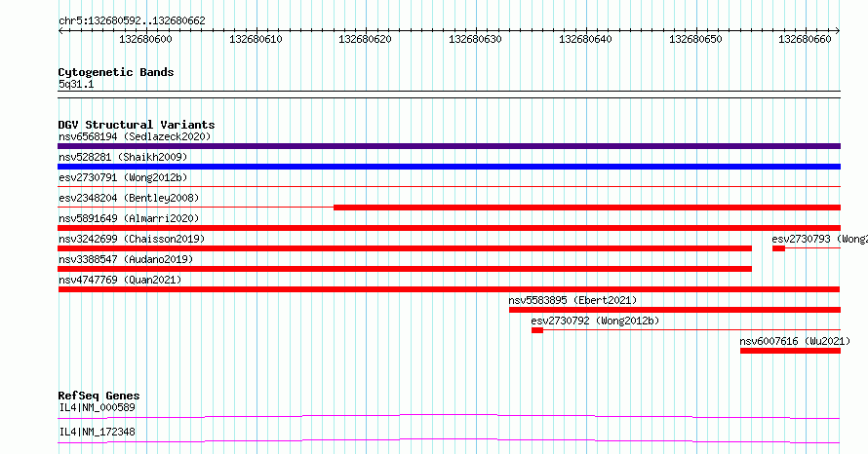Screen dimensions: 868x454
Task: Click the IL4|NM_000589 gene label
Action: click(97, 407)
